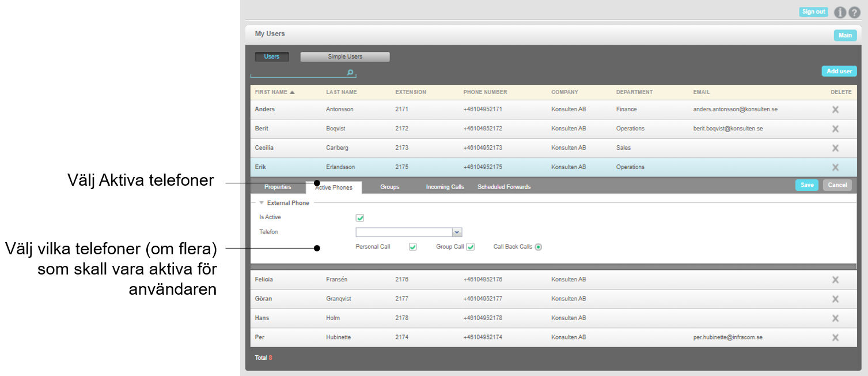Select the Active Phones tab
The width and height of the screenshot is (868, 376).
(334, 187)
